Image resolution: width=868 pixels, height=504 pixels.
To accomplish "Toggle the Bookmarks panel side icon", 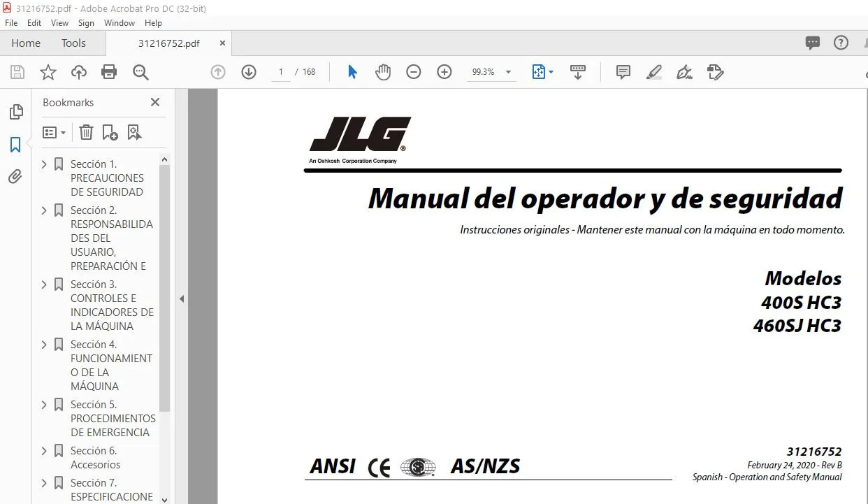I will 15,145.
